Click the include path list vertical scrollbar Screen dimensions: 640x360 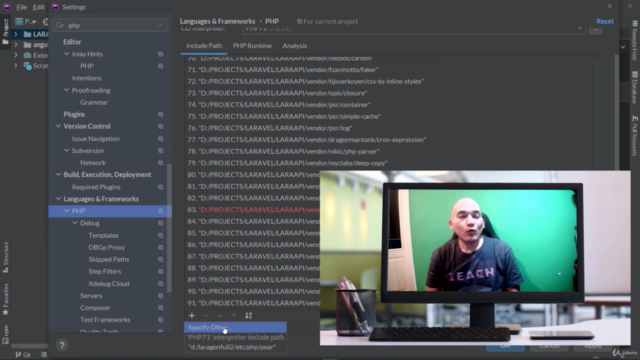(617, 112)
